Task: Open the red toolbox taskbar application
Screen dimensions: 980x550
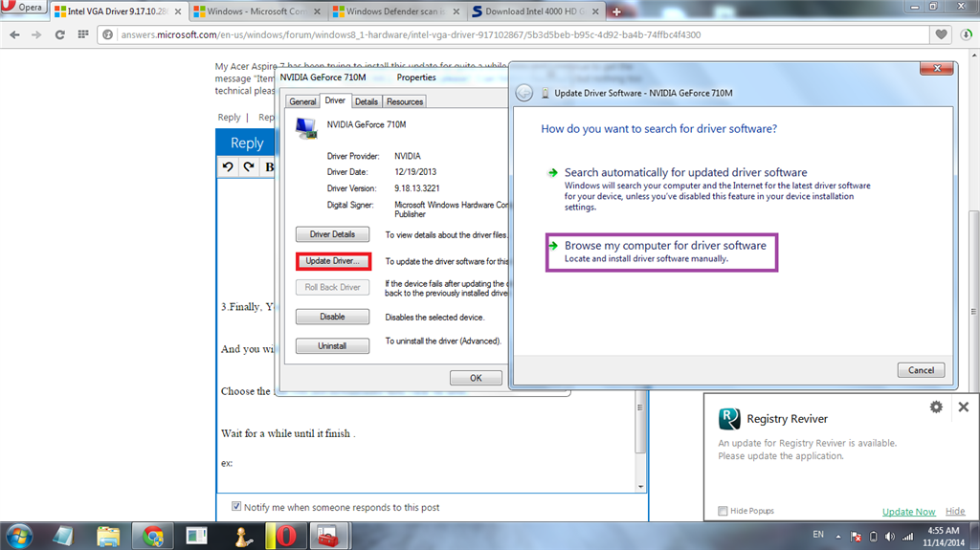Action: click(x=328, y=537)
